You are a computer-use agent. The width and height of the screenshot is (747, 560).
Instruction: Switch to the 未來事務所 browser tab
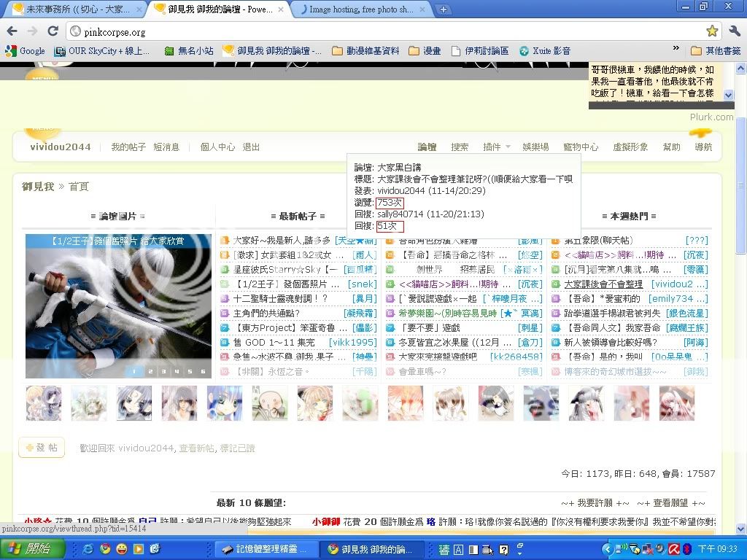(x=76, y=9)
